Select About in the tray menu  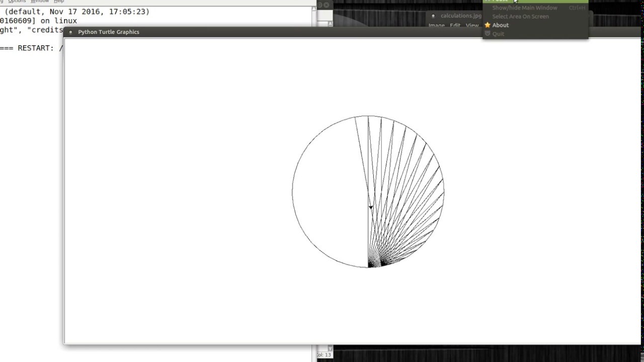(501, 25)
